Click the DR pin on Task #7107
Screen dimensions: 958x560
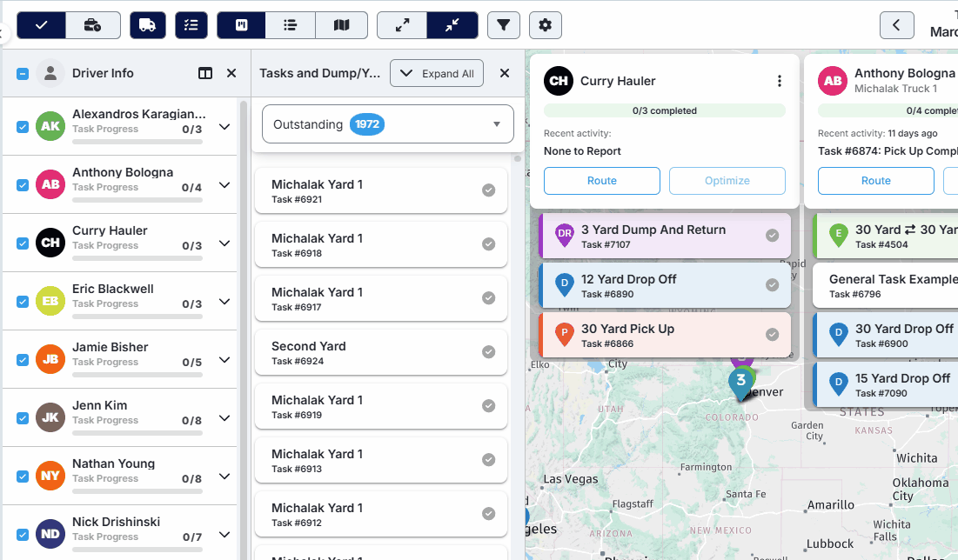[x=565, y=235]
